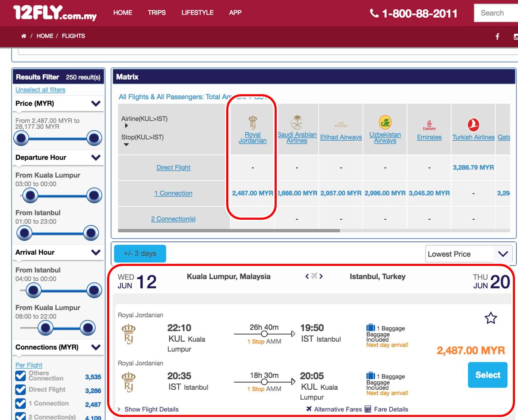
Task: Click the Emirates logo in the matrix
Action: (x=429, y=125)
